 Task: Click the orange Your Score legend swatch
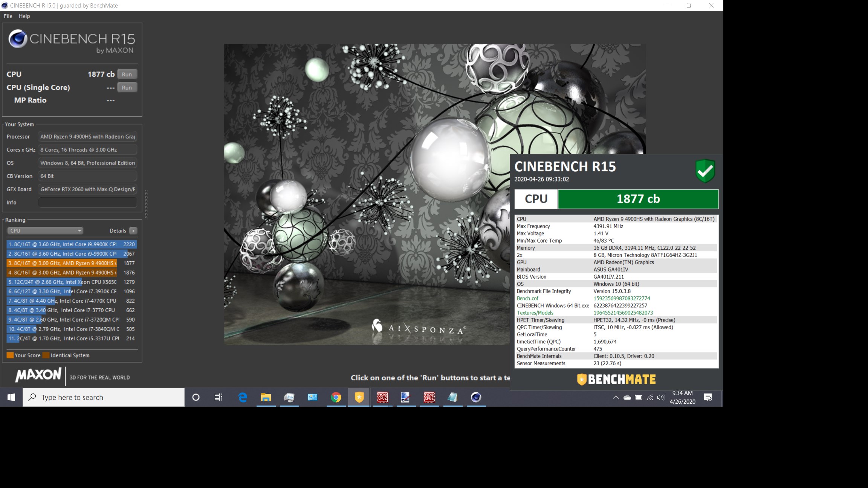coord(10,355)
